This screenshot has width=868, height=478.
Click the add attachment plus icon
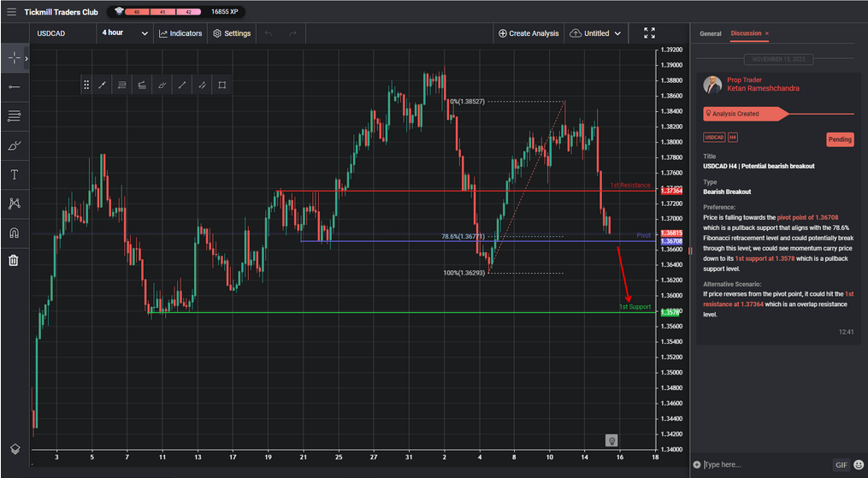point(697,464)
